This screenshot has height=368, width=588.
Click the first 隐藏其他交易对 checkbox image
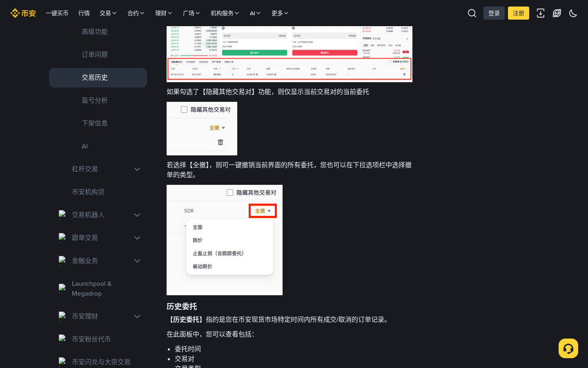(202, 128)
